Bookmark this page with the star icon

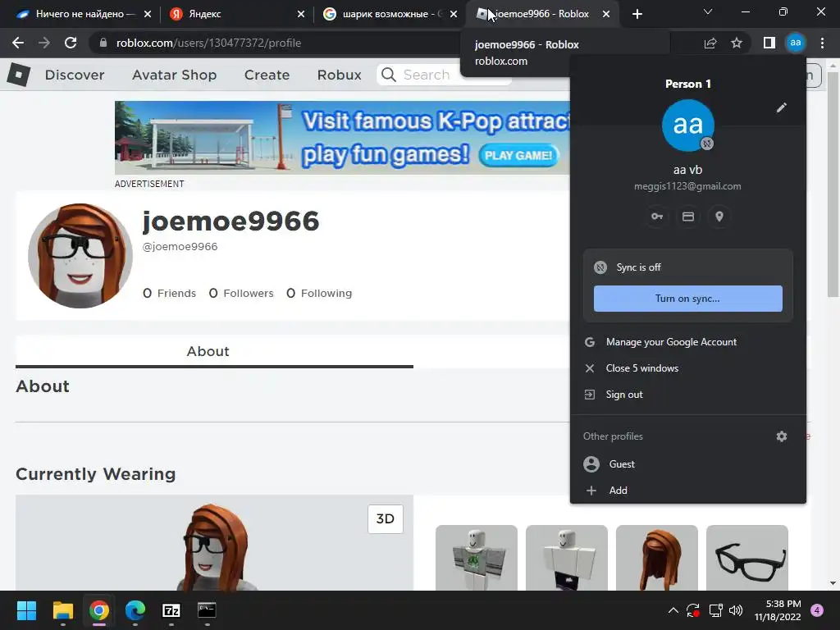737,43
